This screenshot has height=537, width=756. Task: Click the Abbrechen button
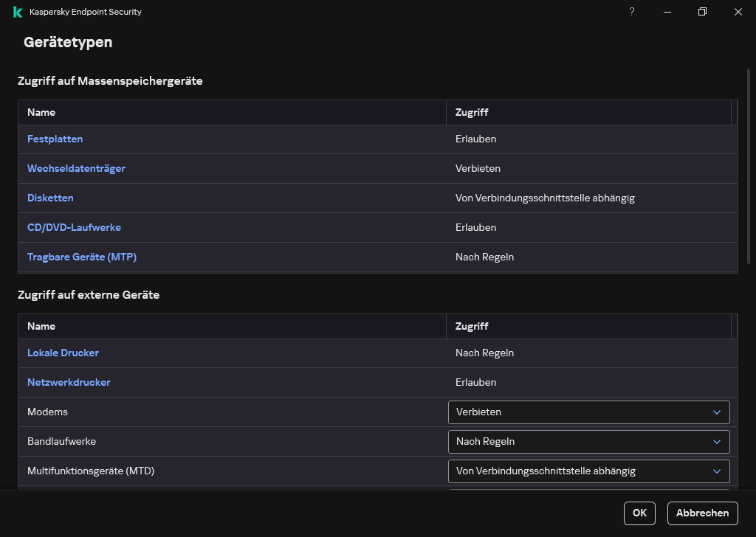click(702, 513)
